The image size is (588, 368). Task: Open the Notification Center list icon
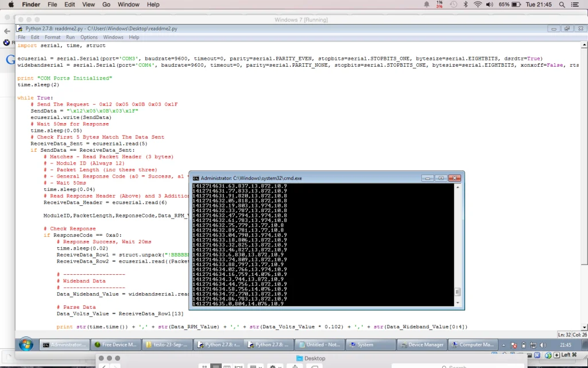tap(574, 5)
